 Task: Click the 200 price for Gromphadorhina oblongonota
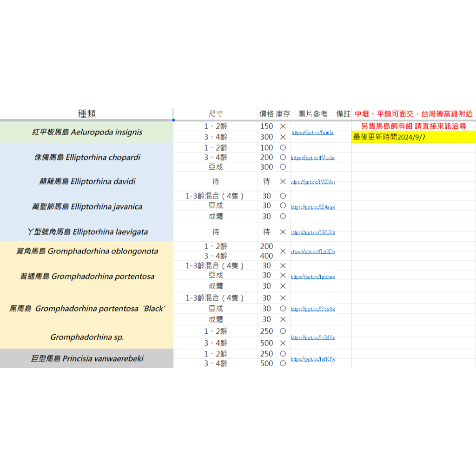coord(266,246)
